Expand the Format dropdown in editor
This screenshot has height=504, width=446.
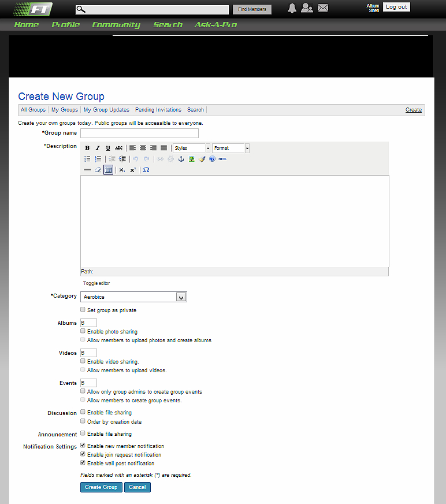pos(231,148)
